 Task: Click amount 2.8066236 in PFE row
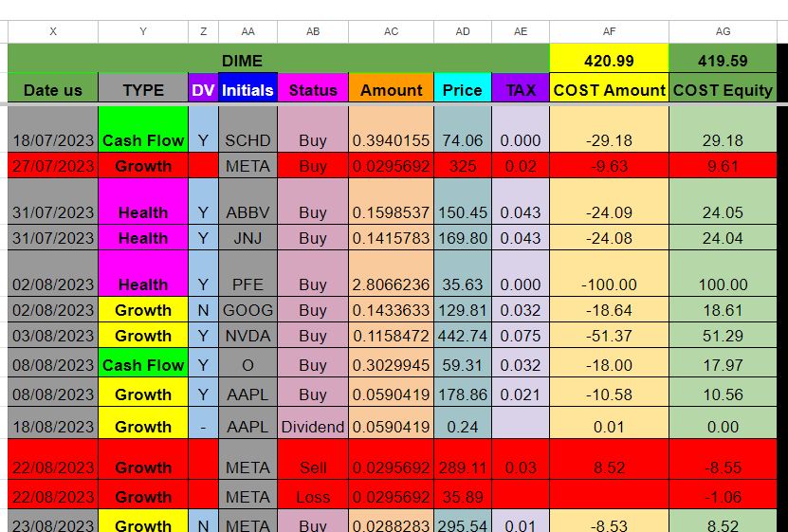(x=391, y=273)
